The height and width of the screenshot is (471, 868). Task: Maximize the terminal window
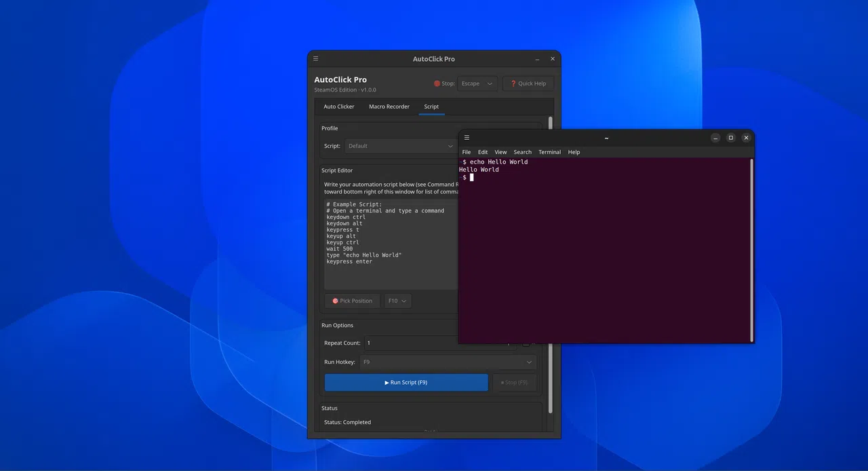(731, 138)
